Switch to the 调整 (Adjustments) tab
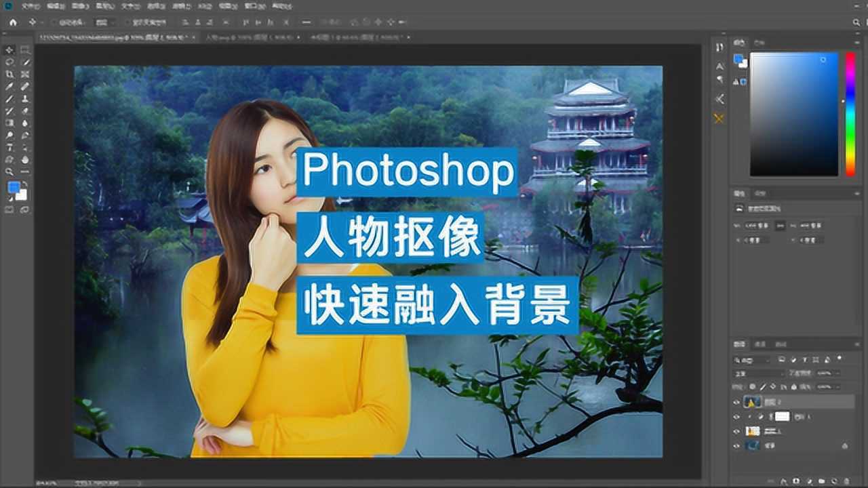Image resolution: width=868 pixels, height=488 pixels. [760, 193]
